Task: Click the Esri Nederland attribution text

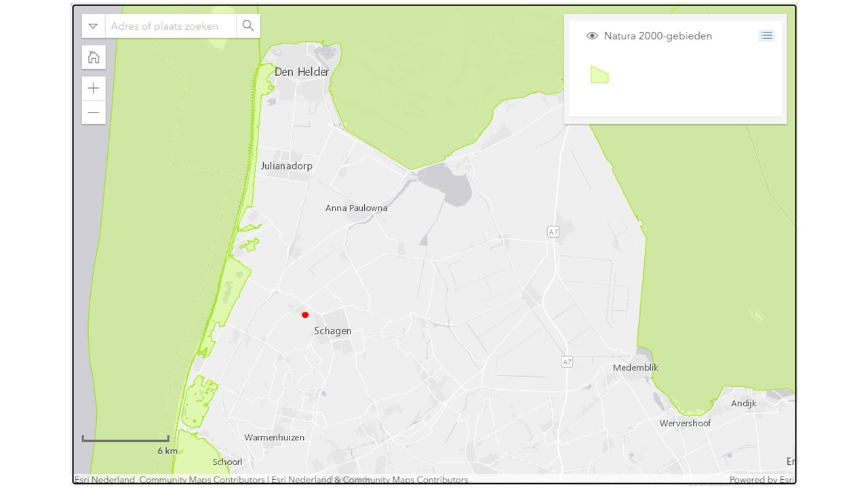Action: coord(170,480)
